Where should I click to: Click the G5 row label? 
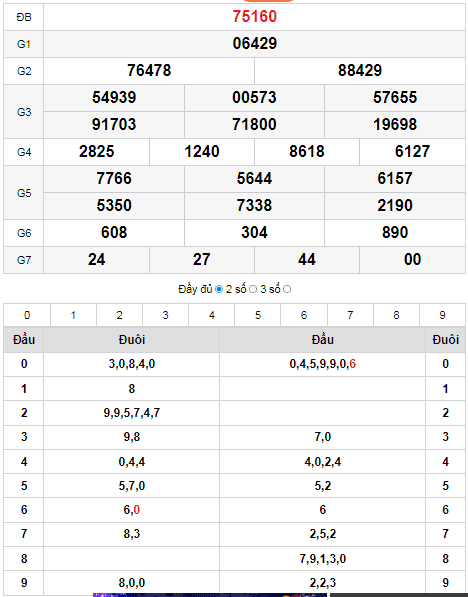tap(24, 193)
